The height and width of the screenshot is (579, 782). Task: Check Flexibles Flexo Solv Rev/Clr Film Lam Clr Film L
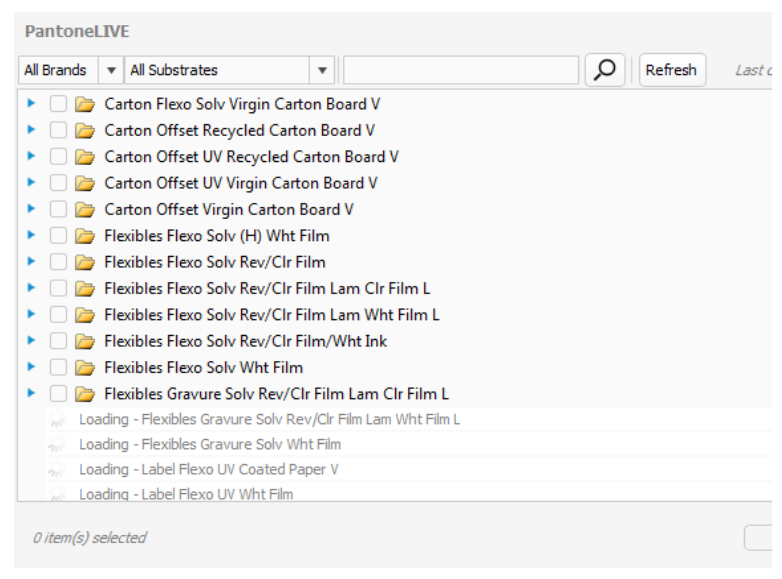[x=58, y=289]
